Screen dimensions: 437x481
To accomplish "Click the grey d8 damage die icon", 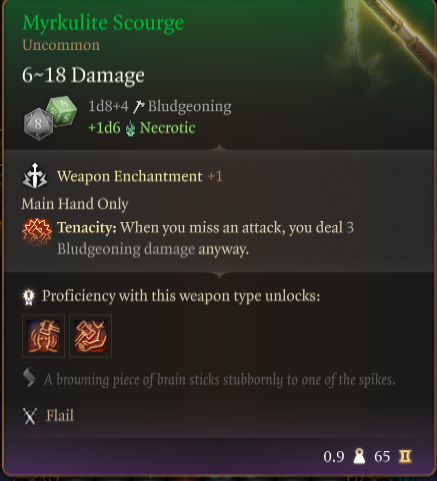I will tap(38, 124).
